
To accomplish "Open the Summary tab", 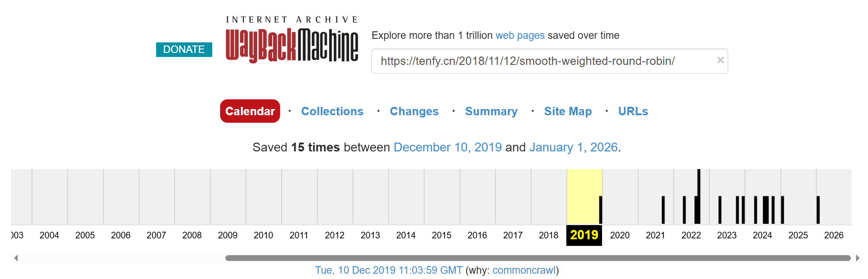I will (x=491, y=111).
